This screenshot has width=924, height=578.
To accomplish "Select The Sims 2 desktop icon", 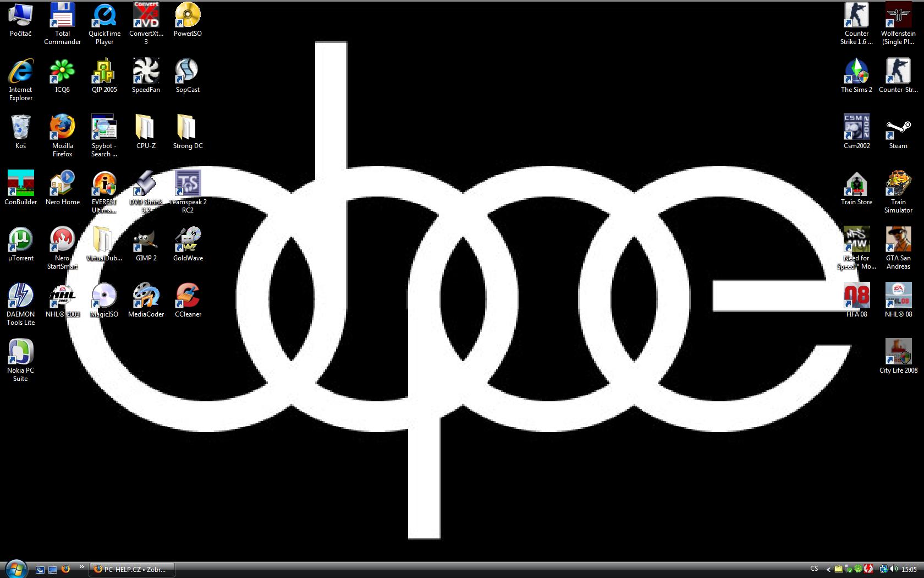I will tap(856, 77).
